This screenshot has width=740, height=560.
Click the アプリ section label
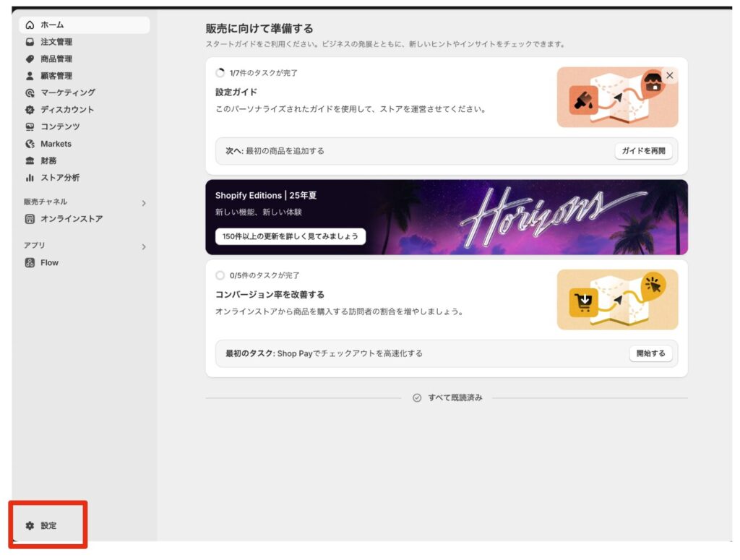click(x=35, y=246)
